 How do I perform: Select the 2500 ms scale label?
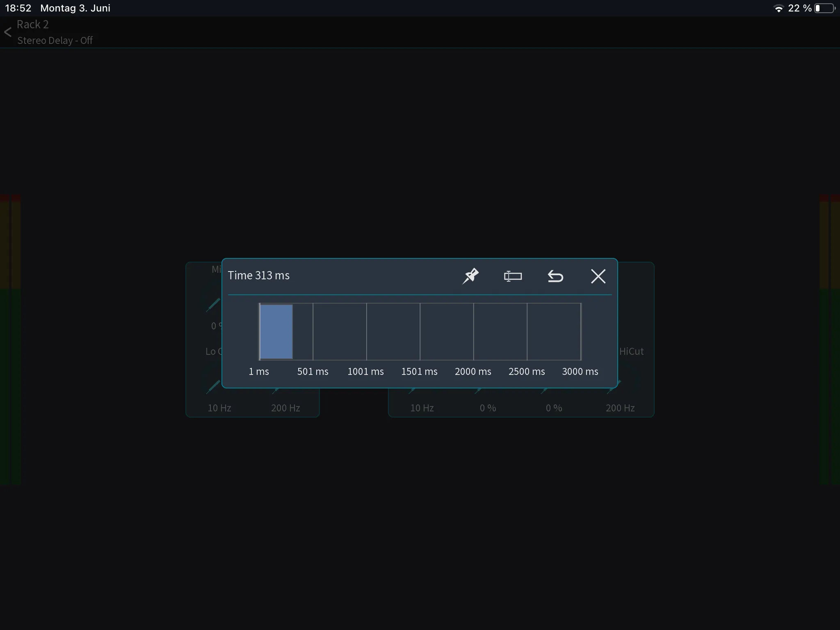click(527, 372)
